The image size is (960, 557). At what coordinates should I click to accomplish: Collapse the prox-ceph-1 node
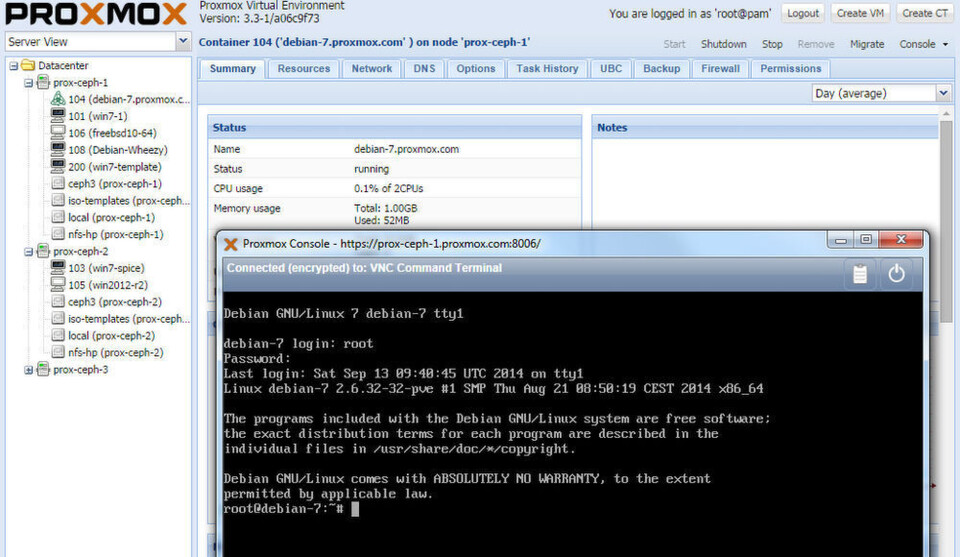click(x=28, y=83)
